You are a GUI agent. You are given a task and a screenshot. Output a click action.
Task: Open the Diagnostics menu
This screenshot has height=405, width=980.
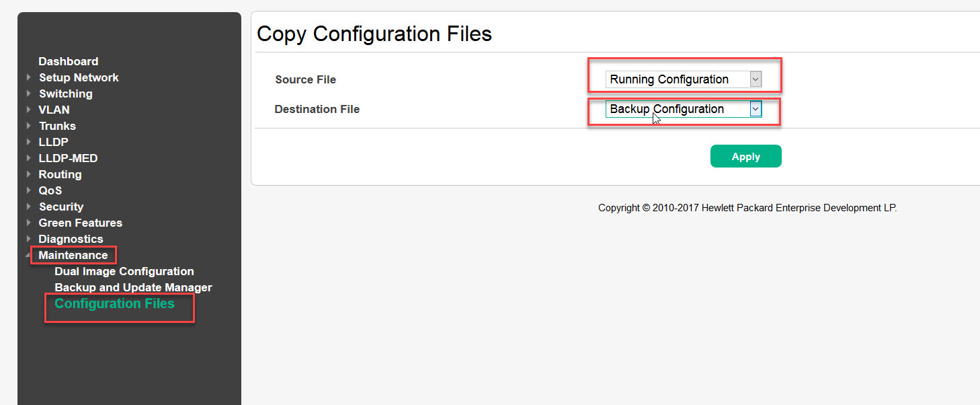(x=71, y=239)
